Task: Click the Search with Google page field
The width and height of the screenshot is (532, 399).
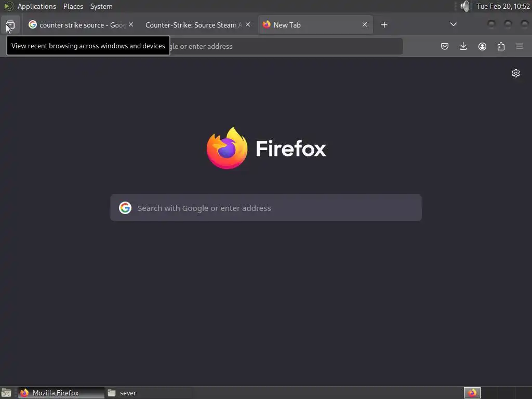Action: [266, 208]
